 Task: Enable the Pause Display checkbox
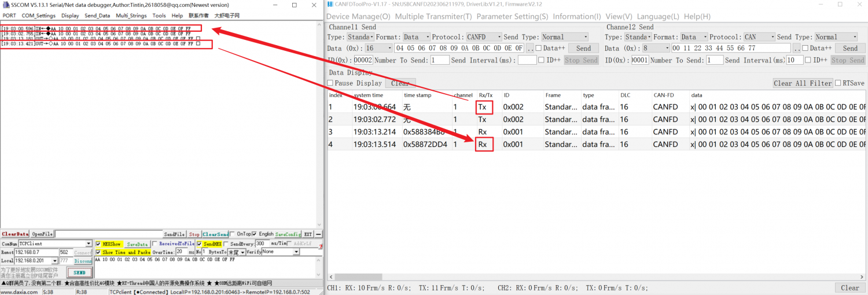[330, 83]
